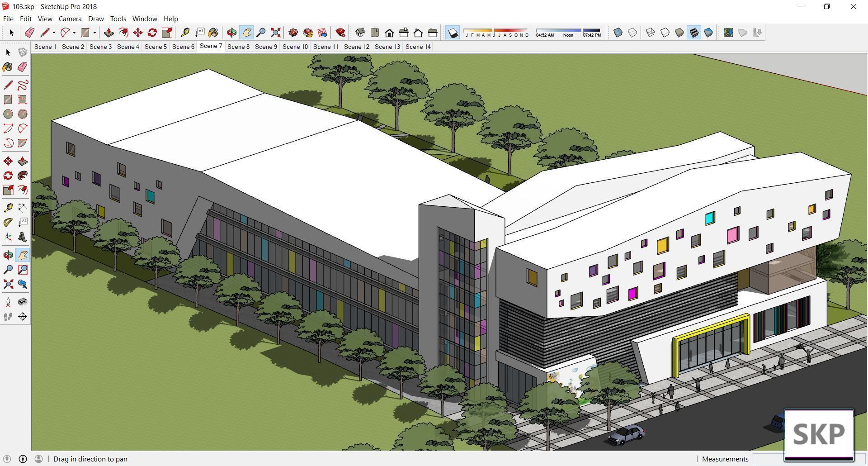Select the Orbit tool in top toolbar
The image size is (868, 466).
(232, 33)
